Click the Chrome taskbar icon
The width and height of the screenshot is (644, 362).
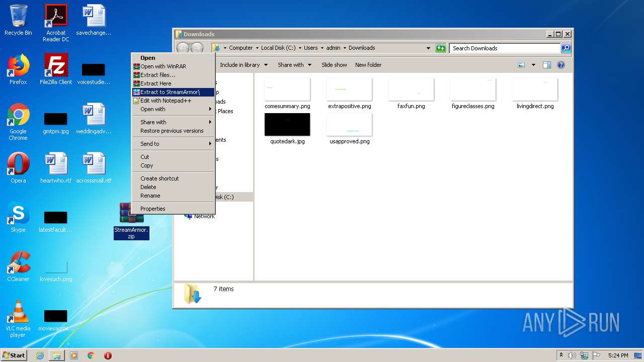click(x=91, y=355)
